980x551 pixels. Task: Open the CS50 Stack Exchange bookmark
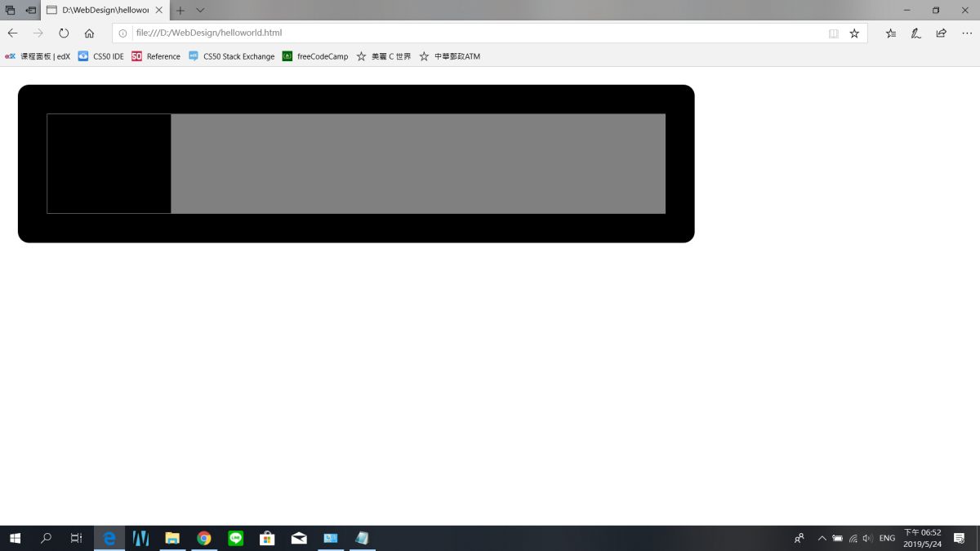click(232, 56)
